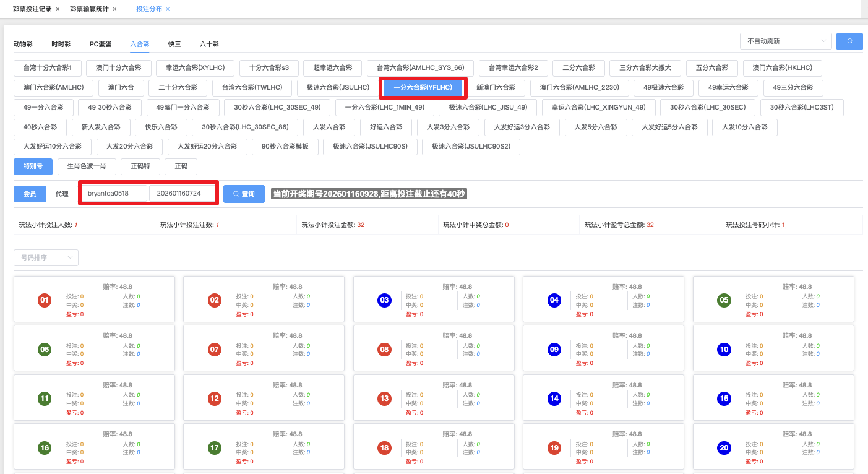Open the PC蛋蛋 lottery category tab

[100, 44]
